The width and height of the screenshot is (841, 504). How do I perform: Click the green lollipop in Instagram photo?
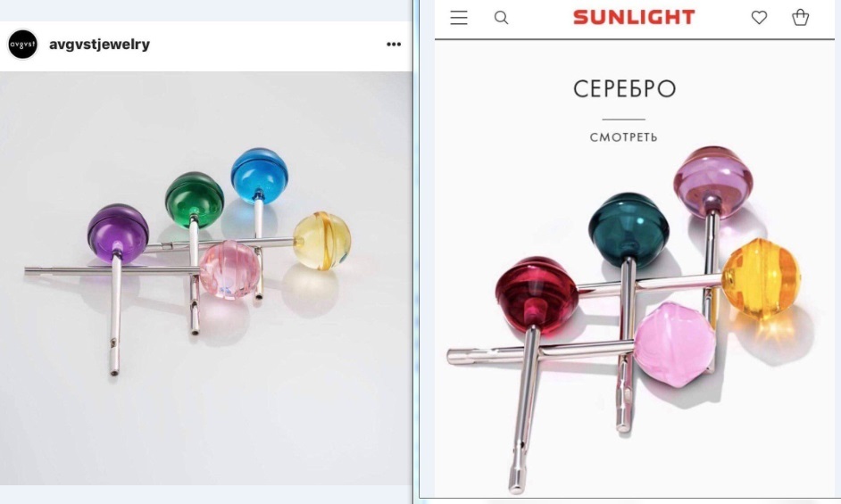pos(194,200)
